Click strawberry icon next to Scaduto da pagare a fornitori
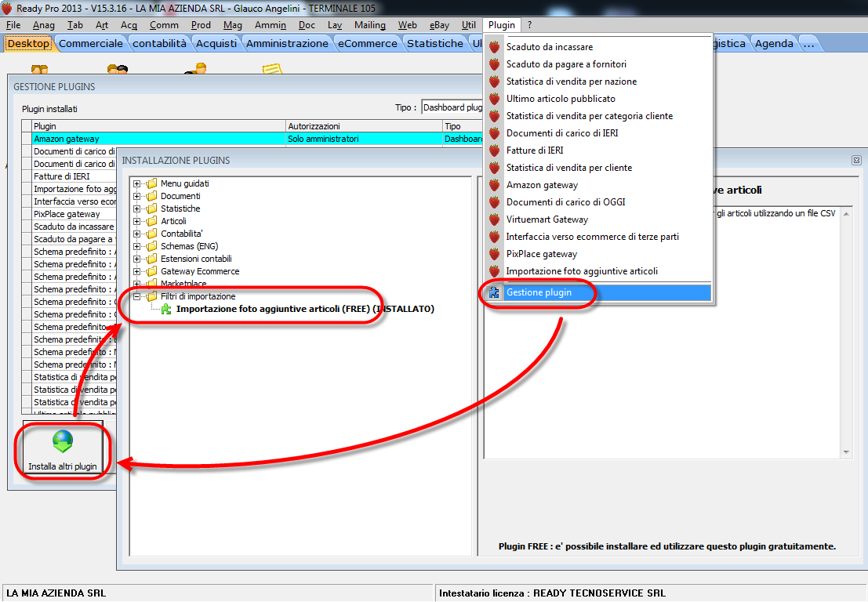 pyautogui.click(x=494, y=64)
